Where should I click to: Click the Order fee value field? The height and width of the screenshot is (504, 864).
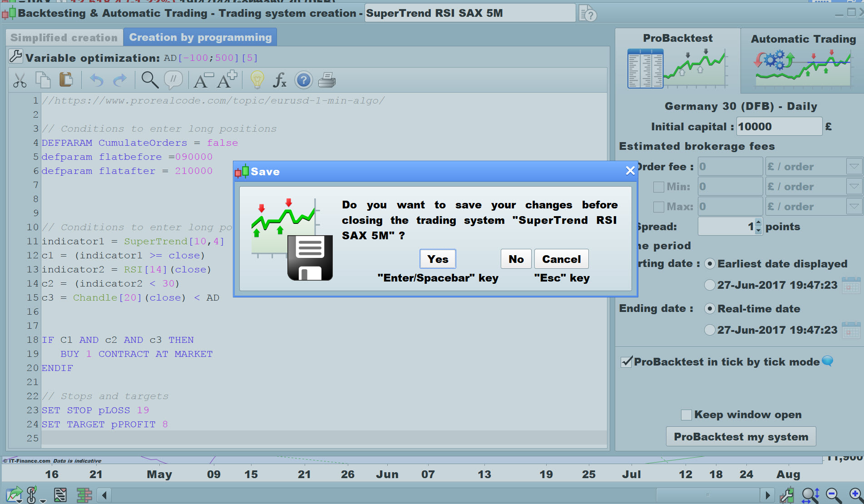[x=730, y=167]
